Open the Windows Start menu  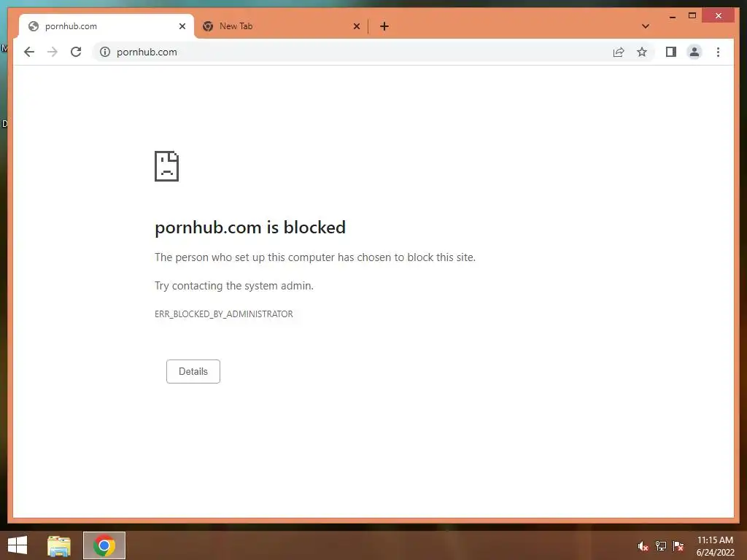18,545
